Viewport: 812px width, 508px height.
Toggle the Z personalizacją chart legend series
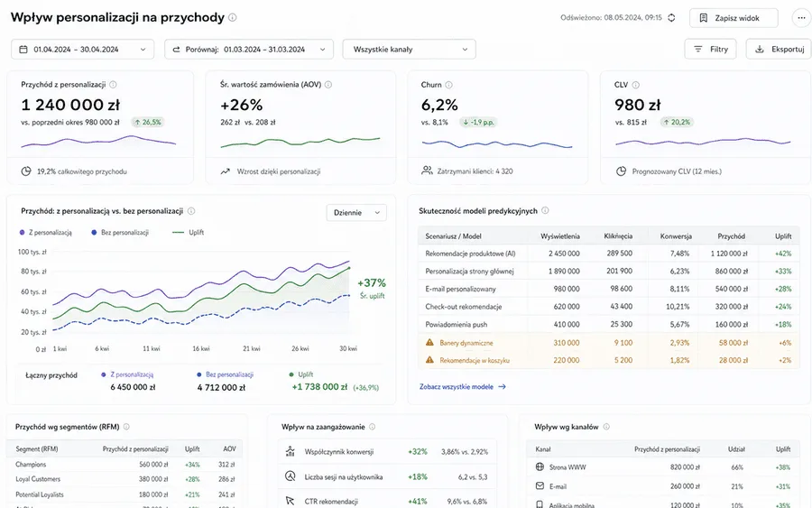click(46, 233)
